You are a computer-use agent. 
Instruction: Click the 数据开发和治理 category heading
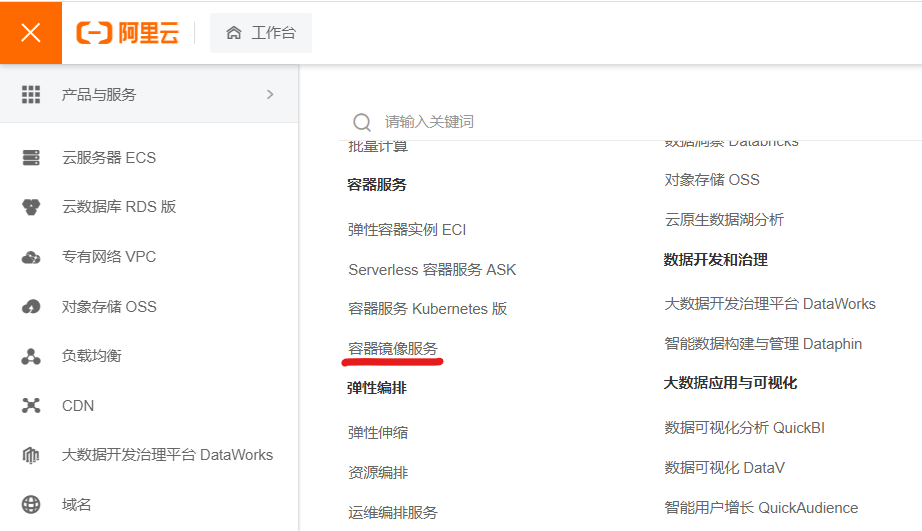(x=716, y=260)
